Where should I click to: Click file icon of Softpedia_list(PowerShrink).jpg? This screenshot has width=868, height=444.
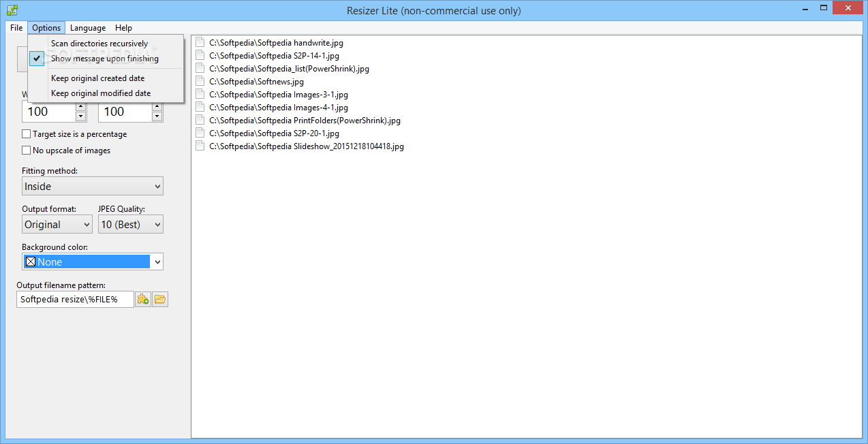tap(200, 69)
